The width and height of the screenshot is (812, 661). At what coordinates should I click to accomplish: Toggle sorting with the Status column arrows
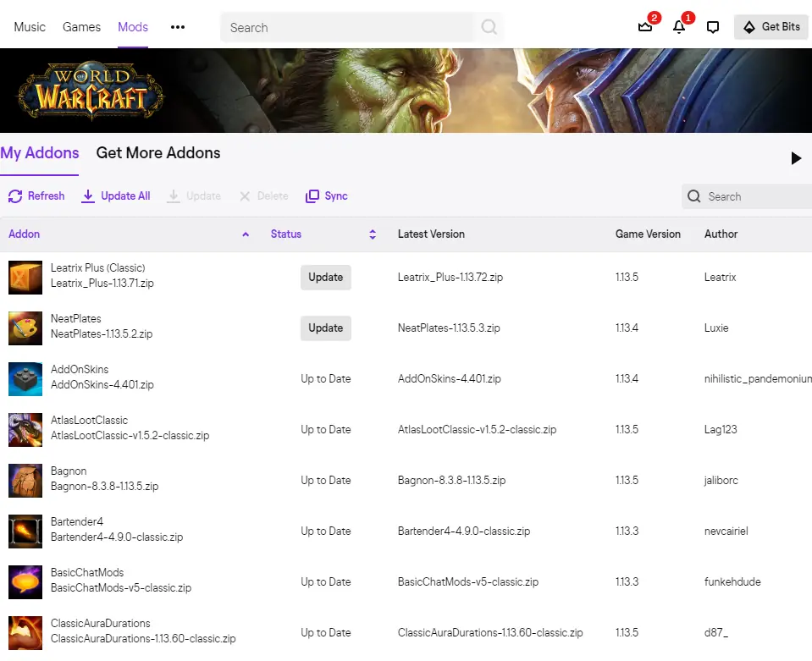[372, 234]
